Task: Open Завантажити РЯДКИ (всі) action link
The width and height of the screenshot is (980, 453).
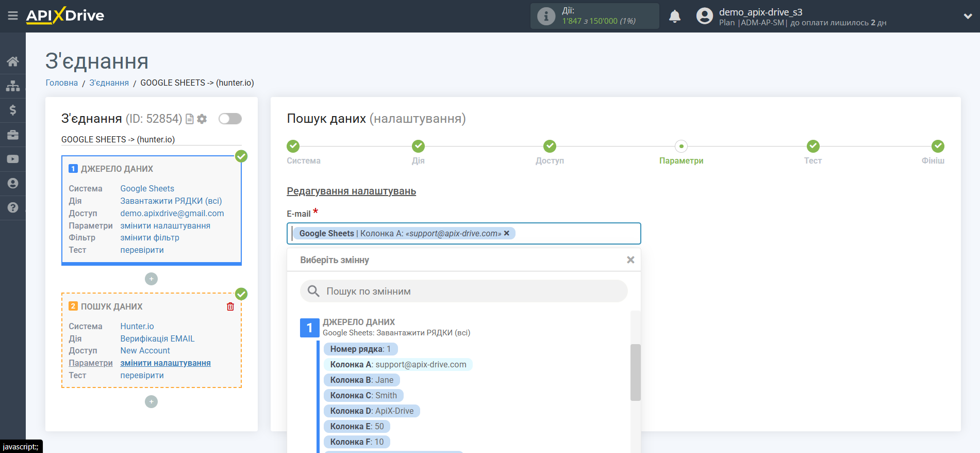Action: coord(171,201)
